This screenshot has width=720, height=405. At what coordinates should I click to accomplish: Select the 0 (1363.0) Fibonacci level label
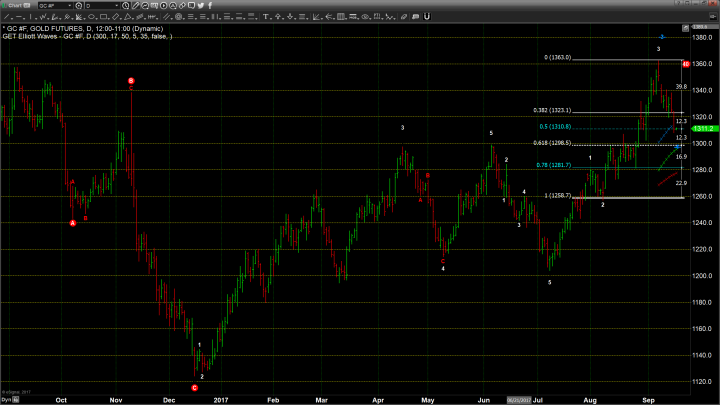click(x=558, y=57)
